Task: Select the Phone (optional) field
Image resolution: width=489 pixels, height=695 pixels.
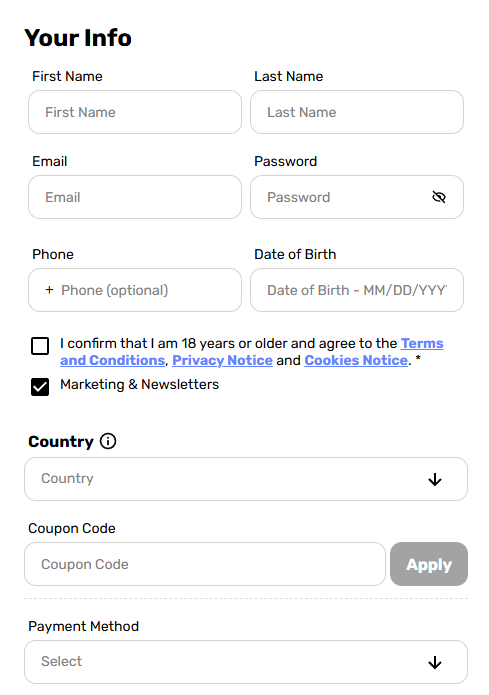Action: [x=135, y=290]
